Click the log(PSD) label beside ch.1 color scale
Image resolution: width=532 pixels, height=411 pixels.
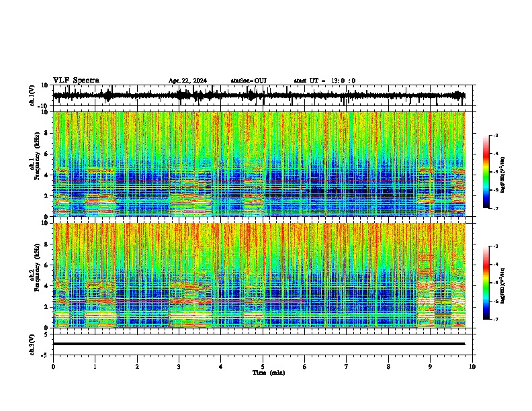click(502, 175)
